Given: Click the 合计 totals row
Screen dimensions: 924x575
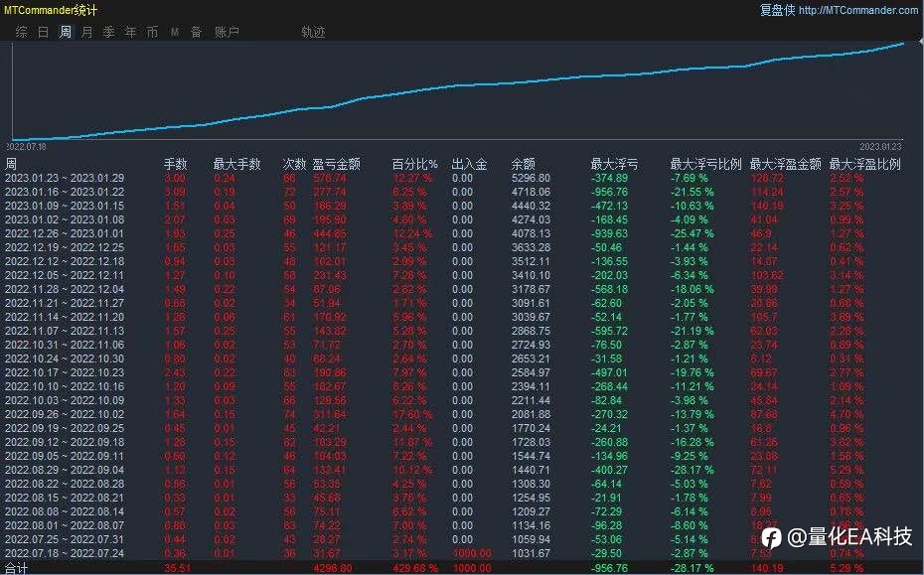Looking at the screenshot, I should click(462, 568).
